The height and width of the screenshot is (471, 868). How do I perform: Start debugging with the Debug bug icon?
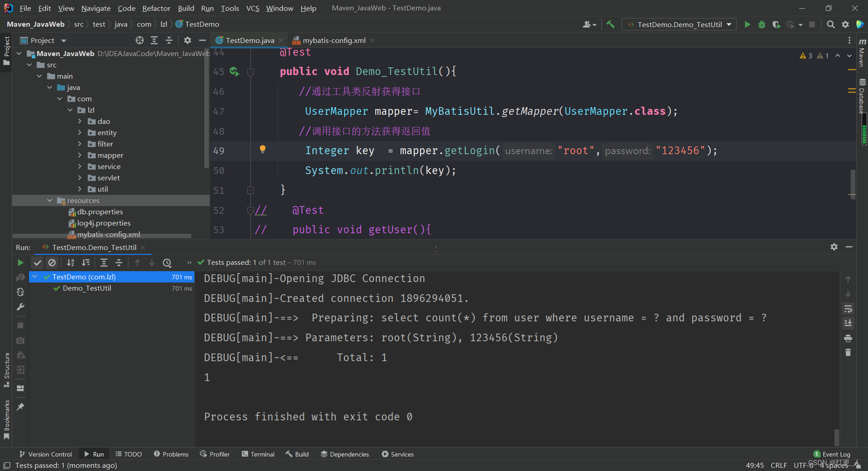pyautogui.click(x=762, y=25)
